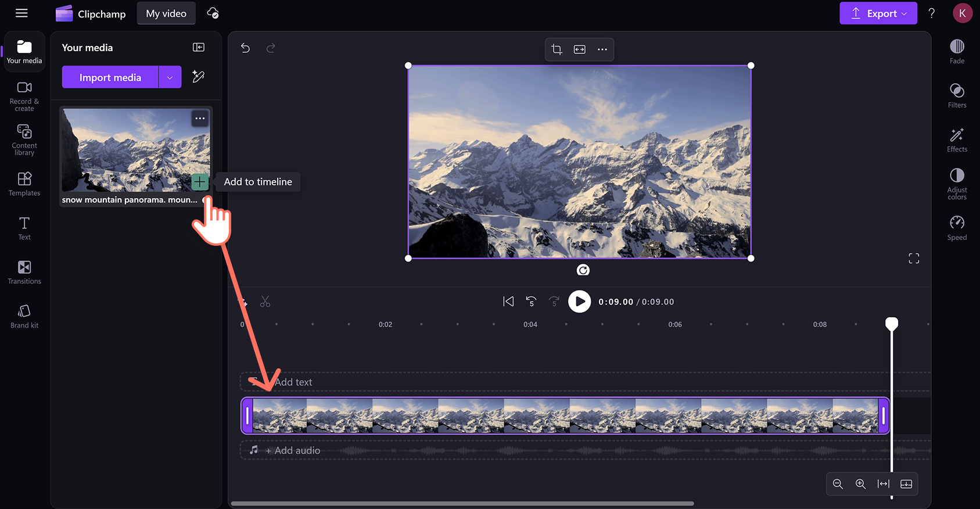Image resolution: width=980 pixels, height=509 pixels.
Task: Open the Adjust colors panel
Action: (x=957, y=183)
